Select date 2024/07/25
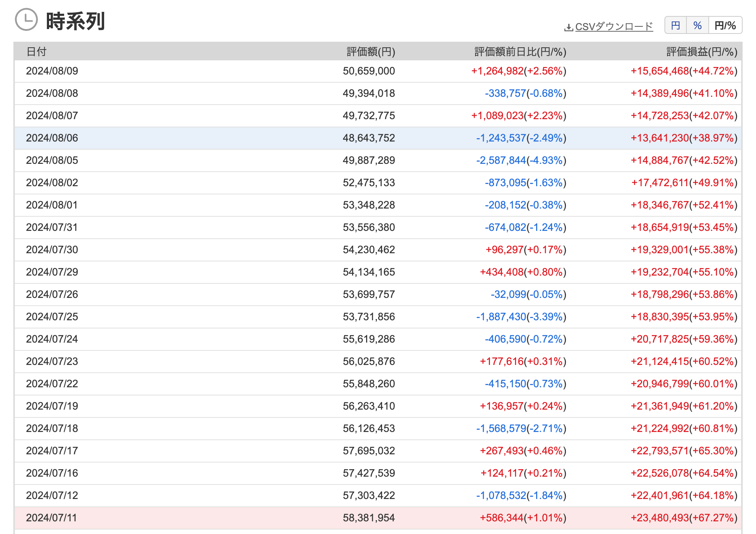The width and height of the screenshot is (756, 534). click(52, 317)
